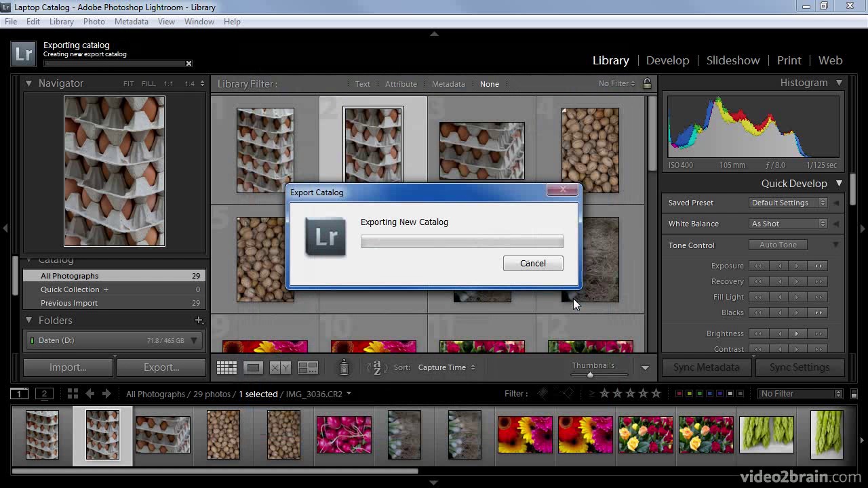Screen dimensions: 868x488
Task: Collapse the Navigator panel
Action: tap(29, 83)
